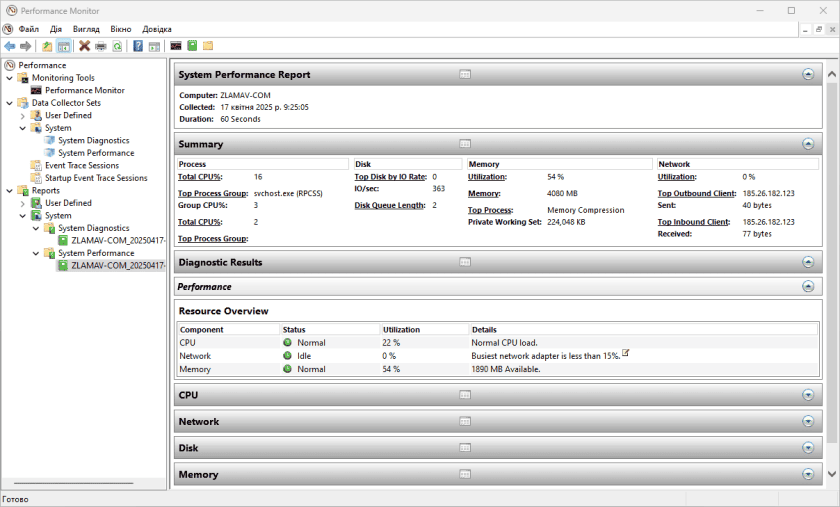Click the red X Delete toolbar icon
This screenshot has width=840, height=507.
[x=85, y=46]
